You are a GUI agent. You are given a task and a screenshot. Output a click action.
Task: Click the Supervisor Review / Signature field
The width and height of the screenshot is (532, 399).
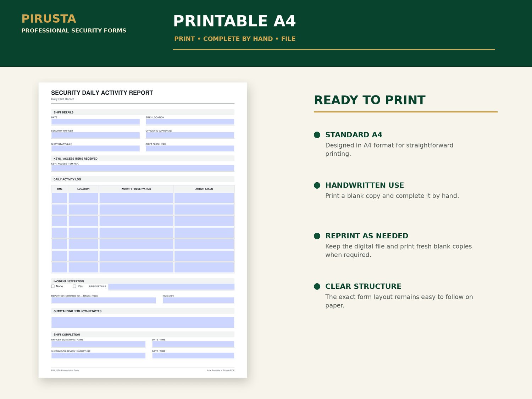click(x=98, y=356)
